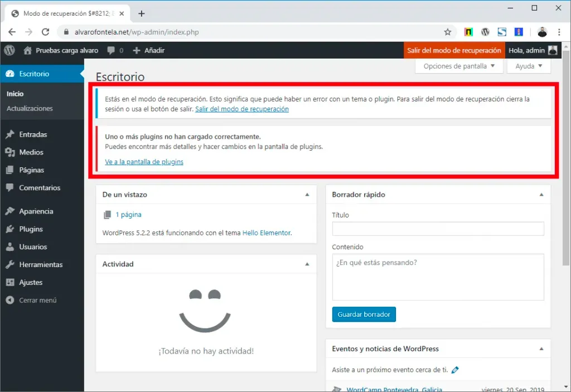Click the Escritorio dashboard gauge icon

click(x=10, y=74)
